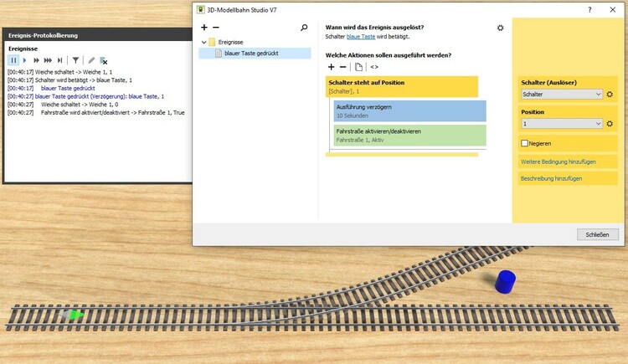628x364 pixels.
Task: Open the script code view icon
Action: 374,67
